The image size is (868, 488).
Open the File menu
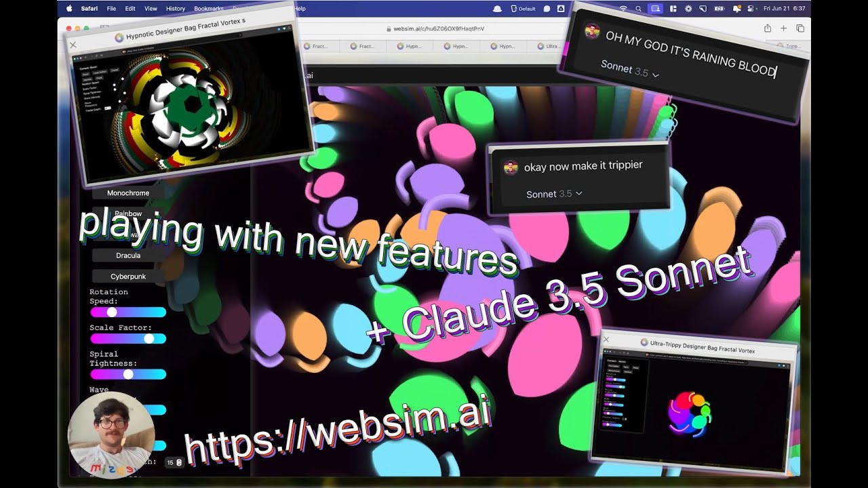(x=111, y=9)
